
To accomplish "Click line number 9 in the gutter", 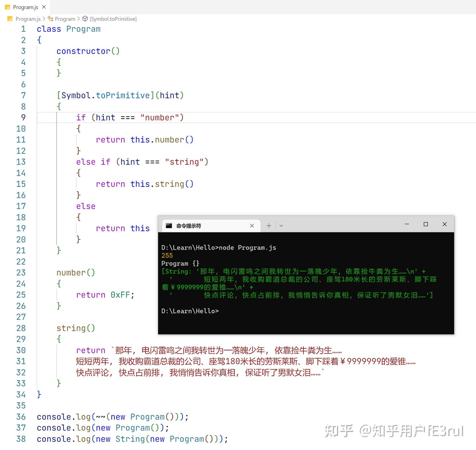I will coord(23,118).
